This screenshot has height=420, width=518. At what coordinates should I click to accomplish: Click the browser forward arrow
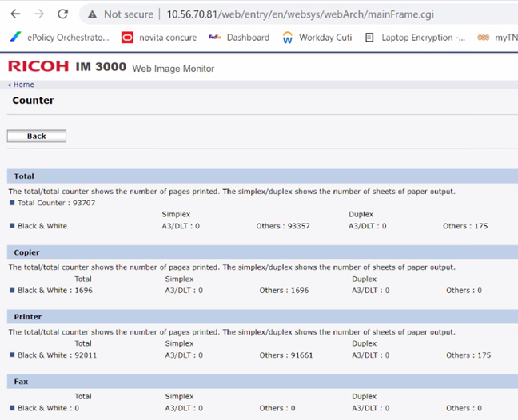click(39, 14)
